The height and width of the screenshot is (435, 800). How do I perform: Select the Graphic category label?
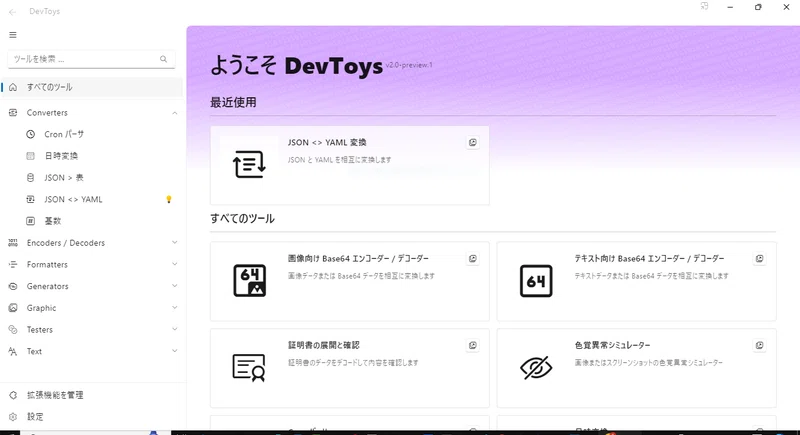41,308
